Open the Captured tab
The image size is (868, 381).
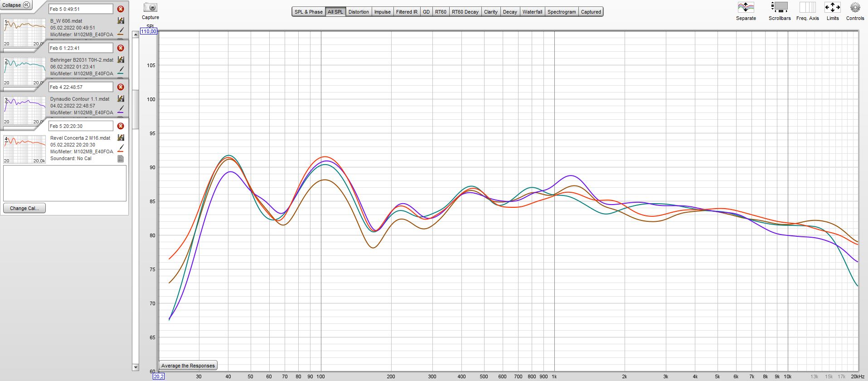pyautogui.click(x=591, y=12)
